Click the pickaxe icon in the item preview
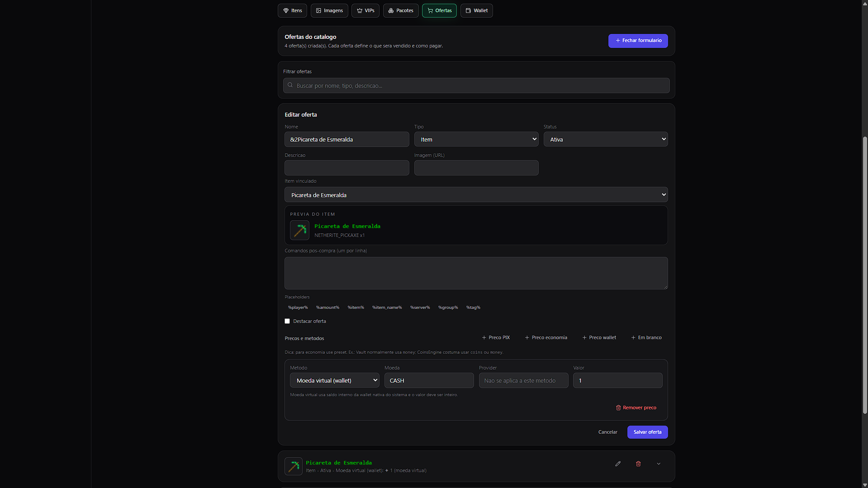The image size is (868, 488). coord(299,230)
